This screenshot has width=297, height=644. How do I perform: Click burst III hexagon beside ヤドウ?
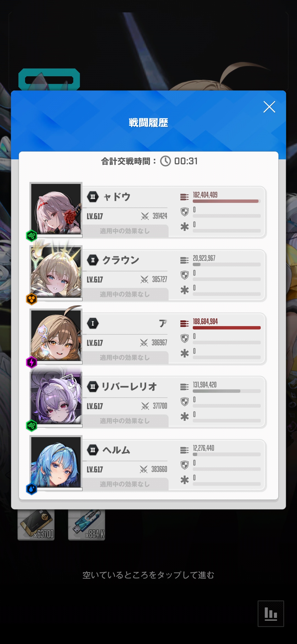(93, 197)
